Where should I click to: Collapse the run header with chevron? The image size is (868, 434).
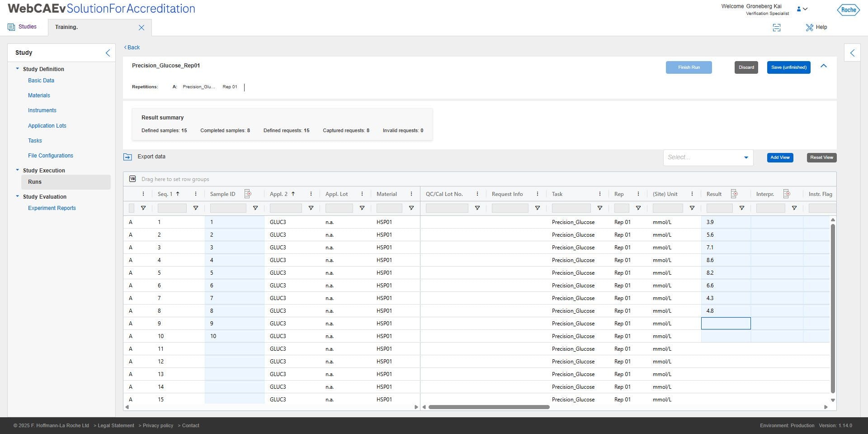coord(824,66)
